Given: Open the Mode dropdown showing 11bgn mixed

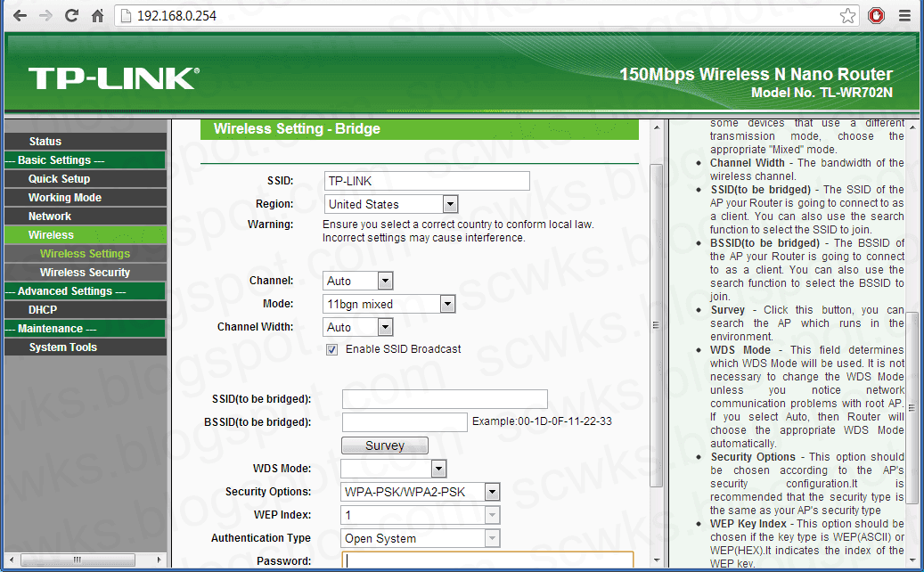Looking at the screenshot, I should click(x=449, y=303).
